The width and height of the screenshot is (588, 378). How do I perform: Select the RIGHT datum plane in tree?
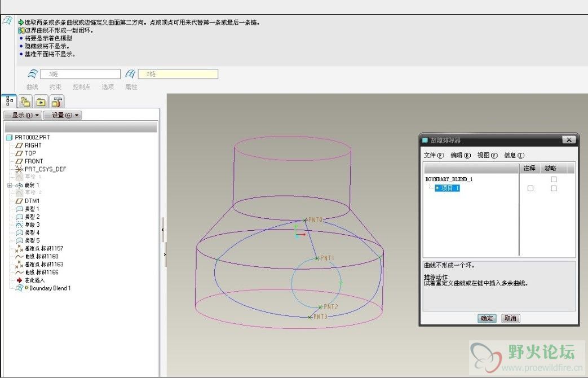(29, 145)
